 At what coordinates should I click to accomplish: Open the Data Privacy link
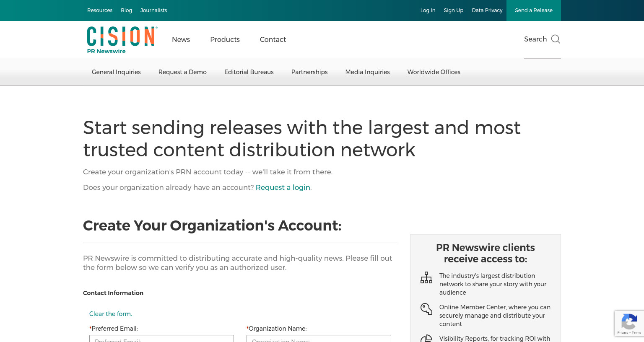pos(487,10)
